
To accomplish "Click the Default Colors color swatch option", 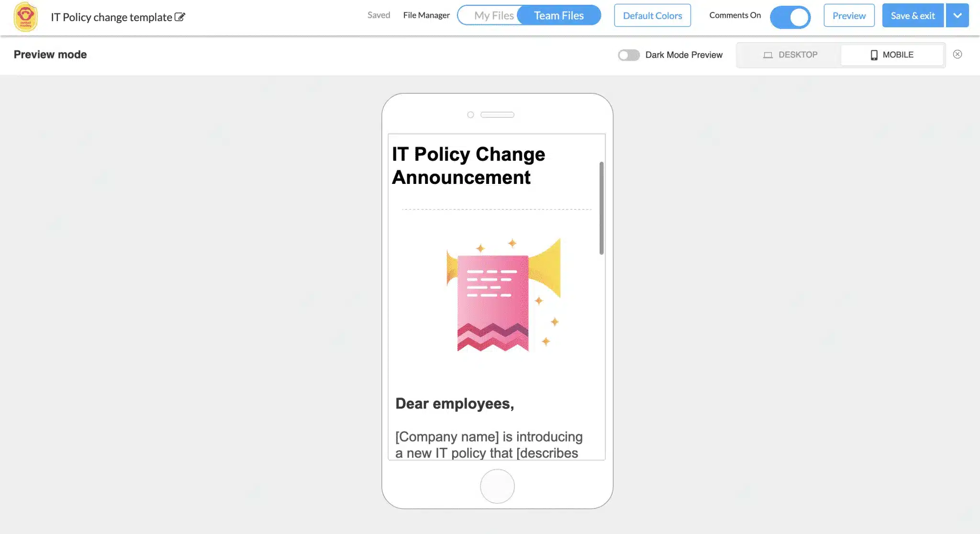I will tap(652, 15).
